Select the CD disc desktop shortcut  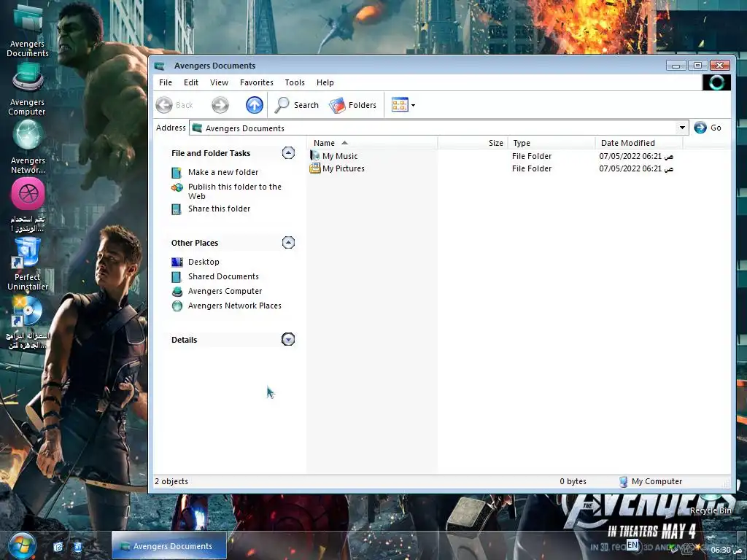pyautogui.click(x=27, y=323)
